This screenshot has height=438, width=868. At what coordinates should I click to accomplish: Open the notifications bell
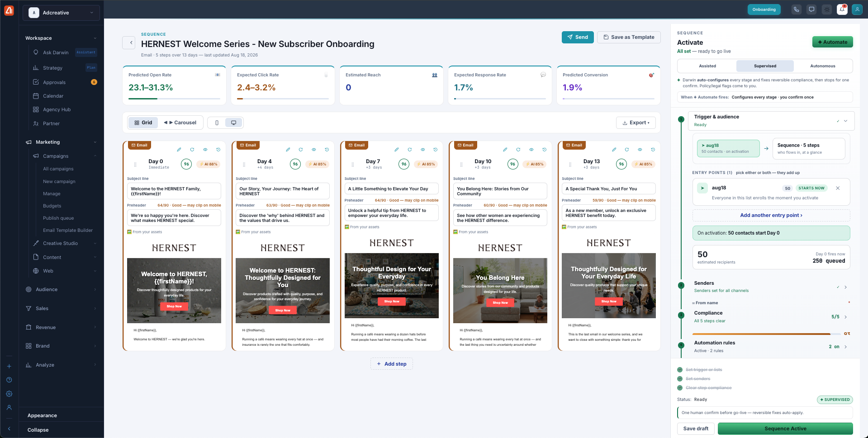(x=842, y=9)
